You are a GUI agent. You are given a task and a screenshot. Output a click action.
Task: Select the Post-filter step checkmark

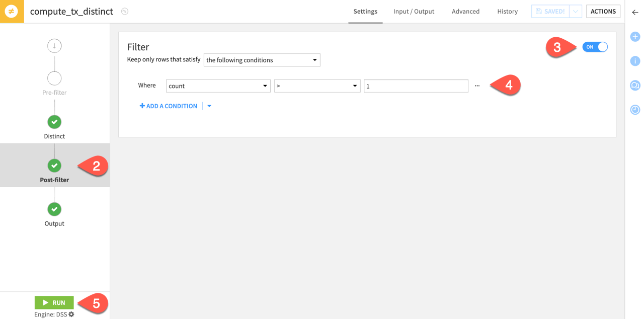pyautogui.click(x=54, y=166)
